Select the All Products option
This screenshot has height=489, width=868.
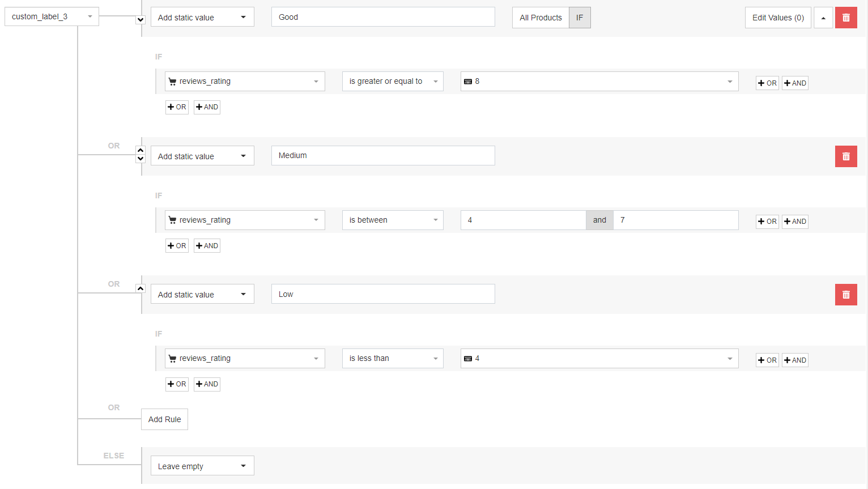(541, 18)
